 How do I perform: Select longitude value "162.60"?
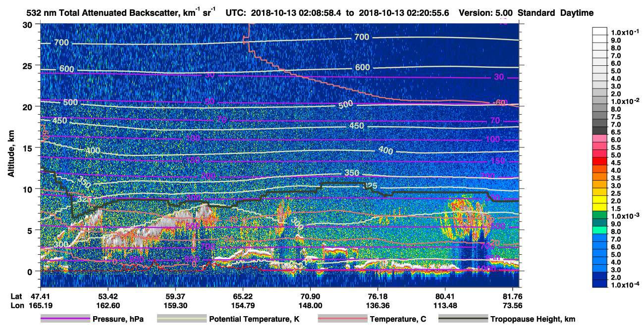coord(107,306)
